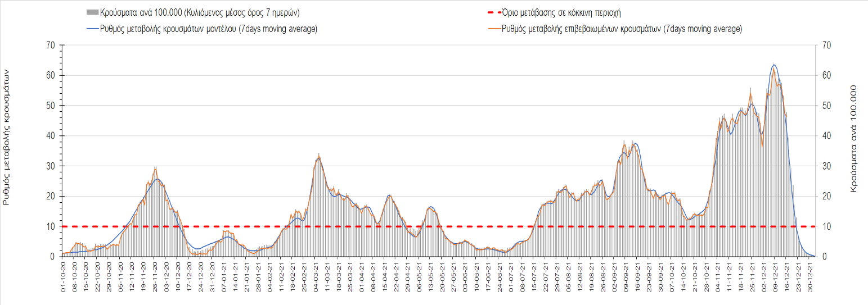
Task: Click the highest peak of the blue curve
Action: click(x=775, y=65)
